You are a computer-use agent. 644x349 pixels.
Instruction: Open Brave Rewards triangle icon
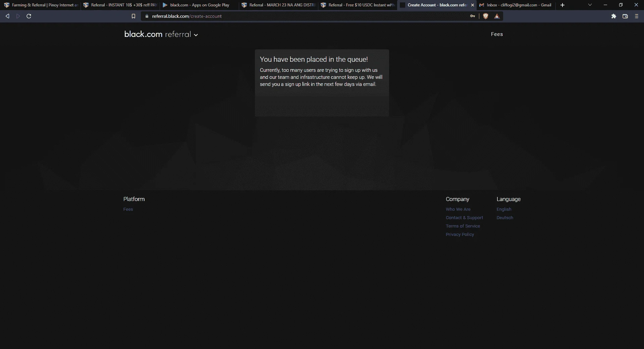[497, 16]
